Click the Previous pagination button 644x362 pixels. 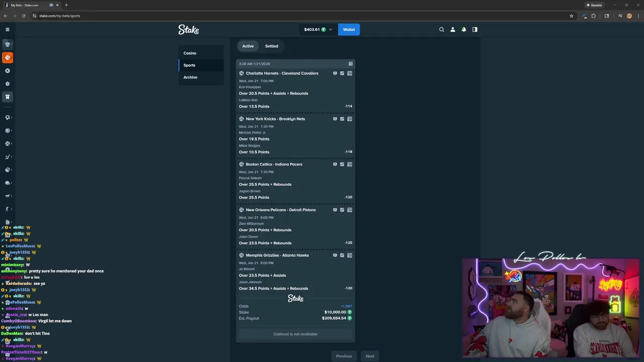pos(344,356)
